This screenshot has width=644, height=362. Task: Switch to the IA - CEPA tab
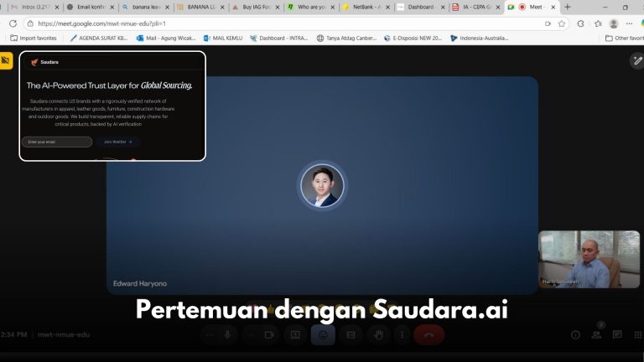tap(476, 7)
